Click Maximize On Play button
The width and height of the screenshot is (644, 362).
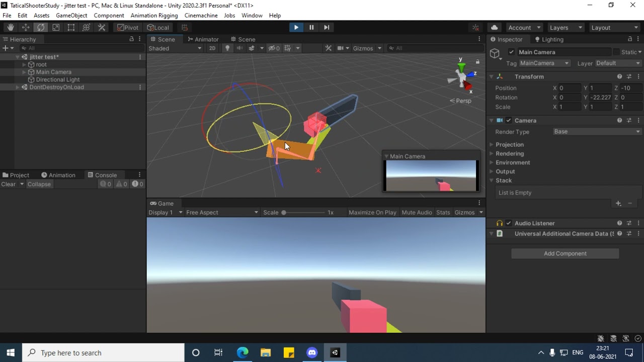(372, 213)
